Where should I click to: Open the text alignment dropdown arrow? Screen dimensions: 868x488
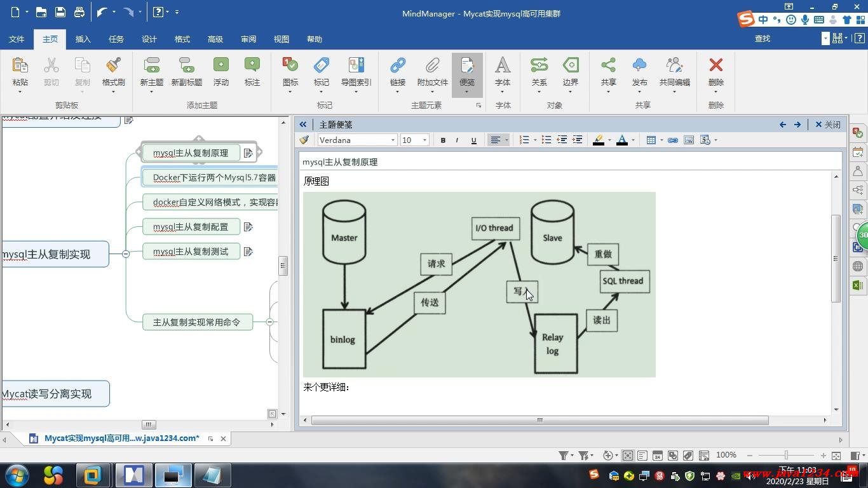click(x=506, y=140)
